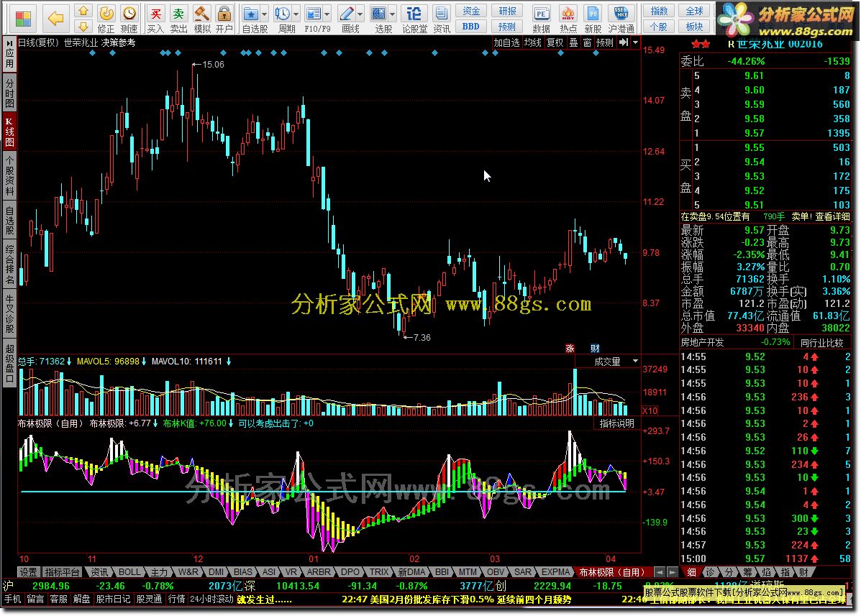Click the 新股 IPO icon

[x=593, y=19]
